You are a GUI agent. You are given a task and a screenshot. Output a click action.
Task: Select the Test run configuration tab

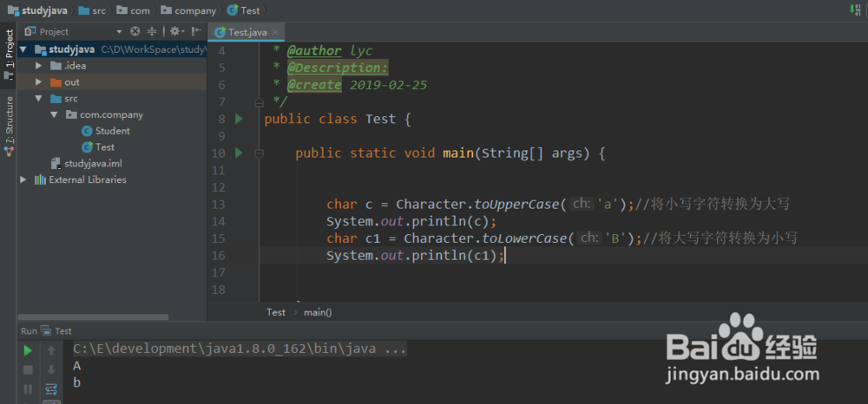(56, 331)
